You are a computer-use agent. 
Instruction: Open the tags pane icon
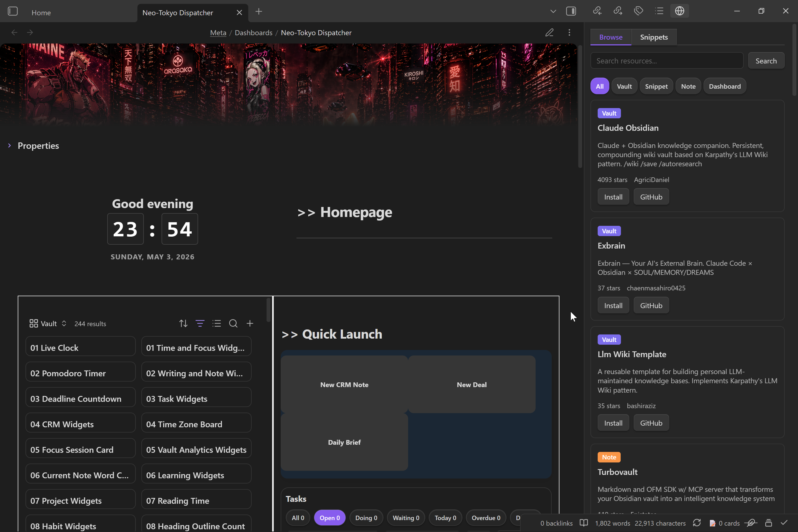click(x=638, y=11)
